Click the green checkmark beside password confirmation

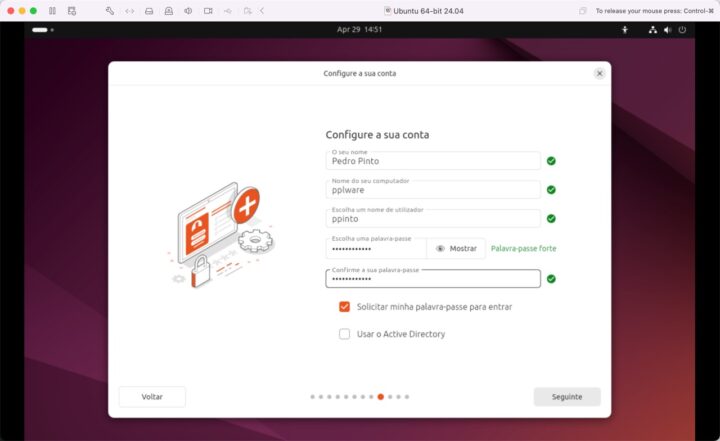pos(551,279)
